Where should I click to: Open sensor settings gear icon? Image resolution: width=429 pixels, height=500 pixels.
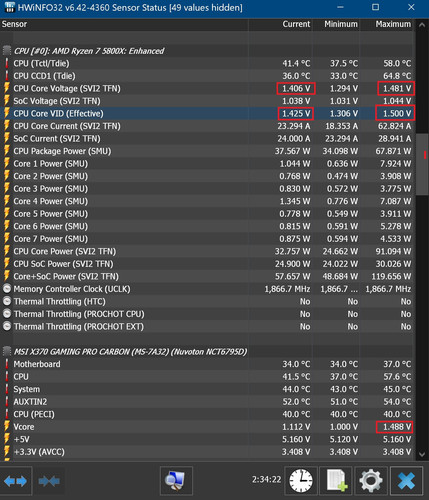point(371,481)
